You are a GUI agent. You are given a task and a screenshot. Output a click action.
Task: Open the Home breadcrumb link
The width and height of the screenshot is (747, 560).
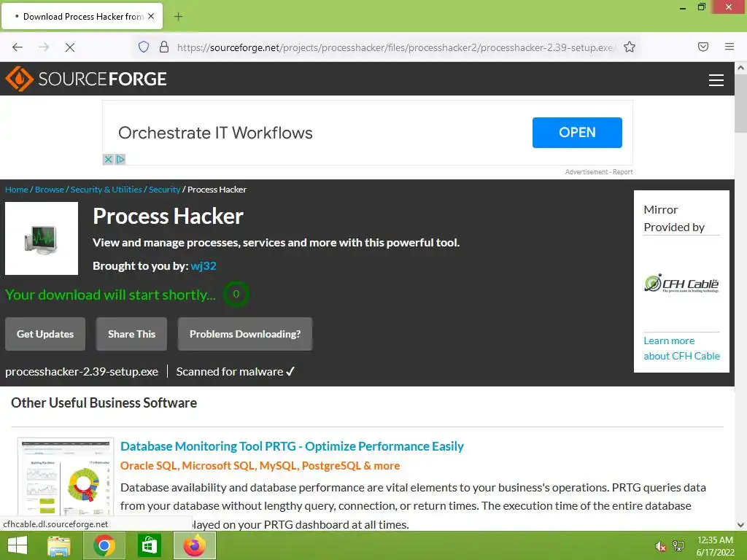[17, 190]
